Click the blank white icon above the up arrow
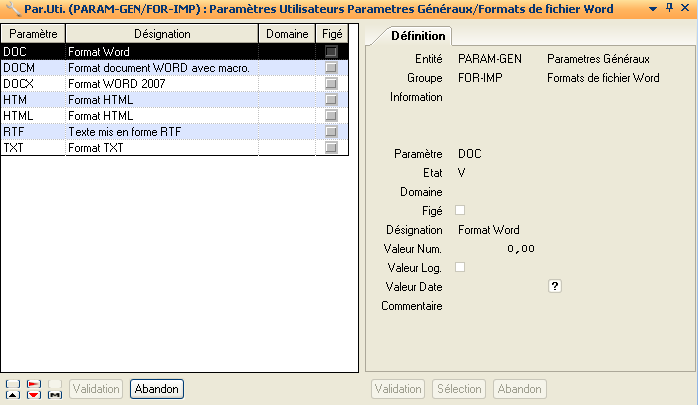This screenshot has width=698, height=405. 12,383
